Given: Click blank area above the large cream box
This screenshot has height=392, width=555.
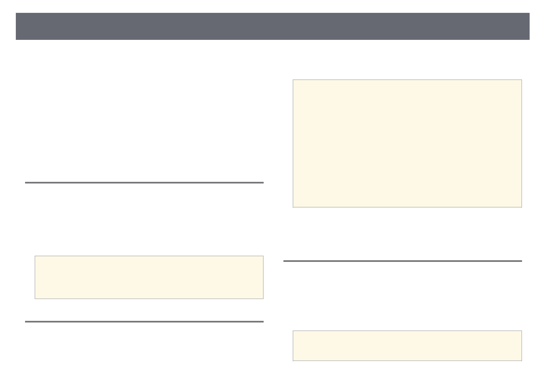Looking at the screenshot, I should pyautogui.click(x=407, y=61).
